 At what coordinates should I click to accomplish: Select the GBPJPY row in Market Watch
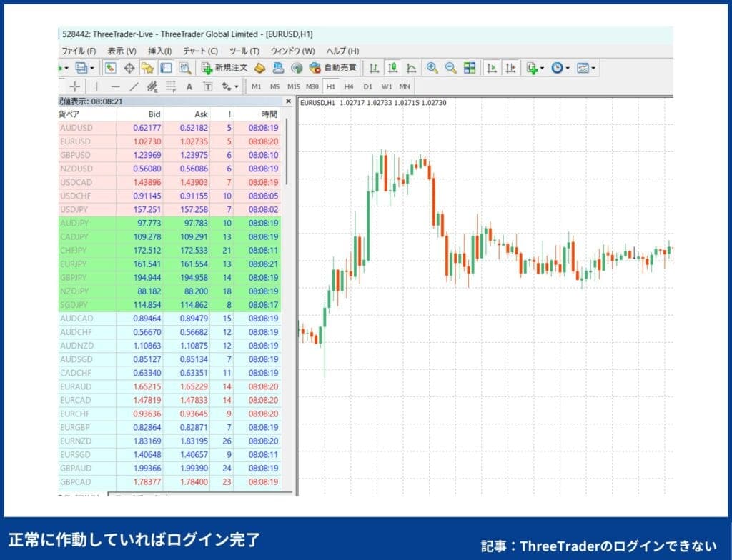pos(170,278)
